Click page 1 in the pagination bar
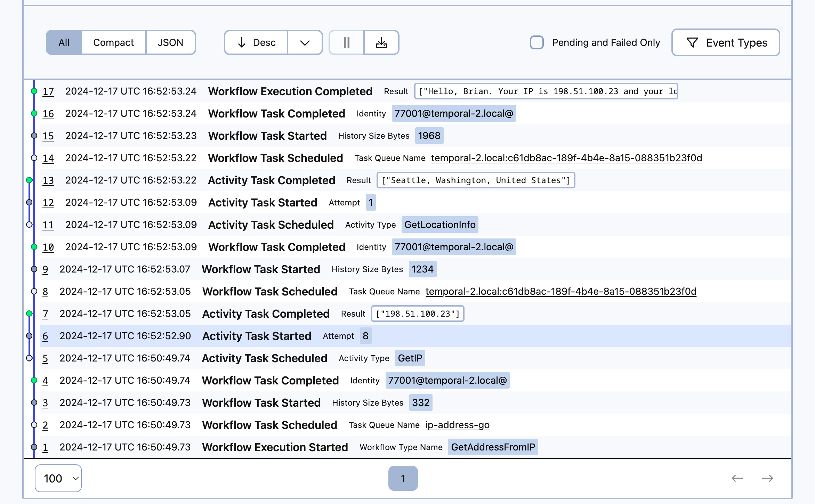 403,478
